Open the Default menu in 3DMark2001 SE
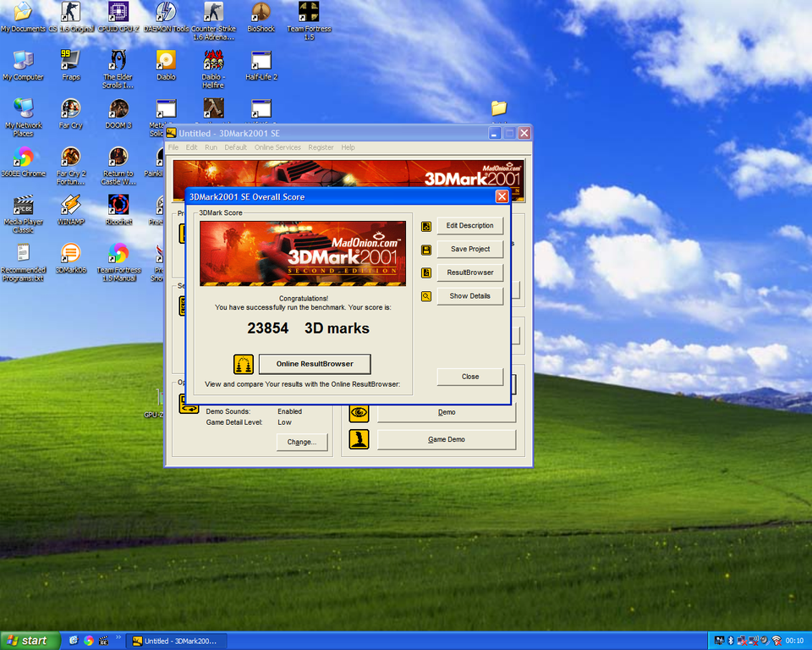This screenshot has width=812, height=650. click(x=236, y=148)
